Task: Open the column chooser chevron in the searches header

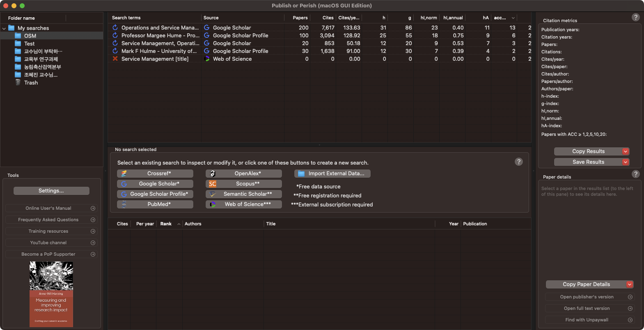Action: pyautogui.click(x=513, y=18)
